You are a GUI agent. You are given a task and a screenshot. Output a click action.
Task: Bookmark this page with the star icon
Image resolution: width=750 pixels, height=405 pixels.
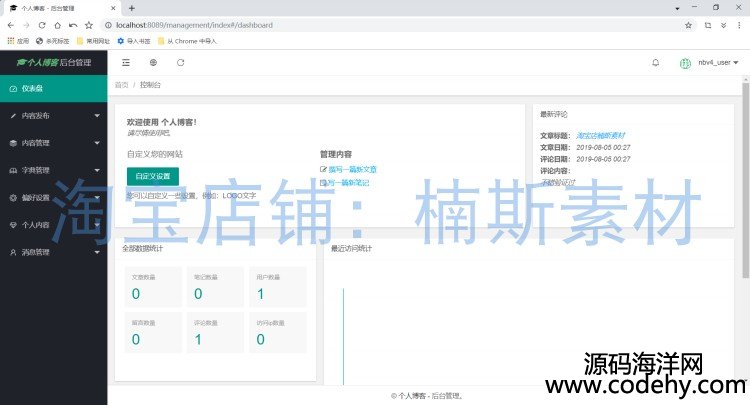(688, 24)
